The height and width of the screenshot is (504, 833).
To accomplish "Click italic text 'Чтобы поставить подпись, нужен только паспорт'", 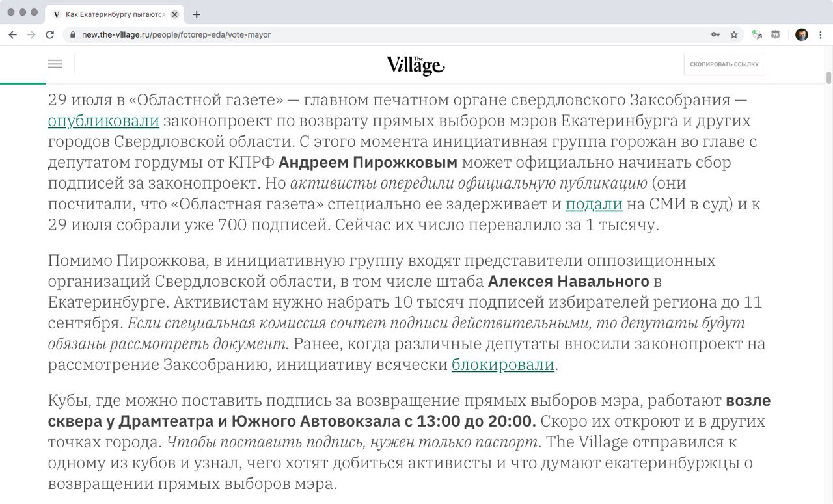I will click(353, 442).
